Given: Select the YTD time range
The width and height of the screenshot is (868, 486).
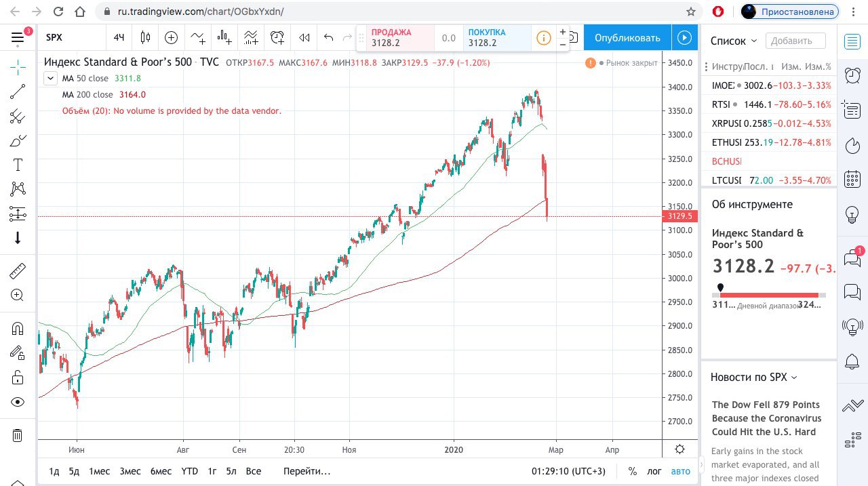Looking at the screenshot, I should 190,471.
